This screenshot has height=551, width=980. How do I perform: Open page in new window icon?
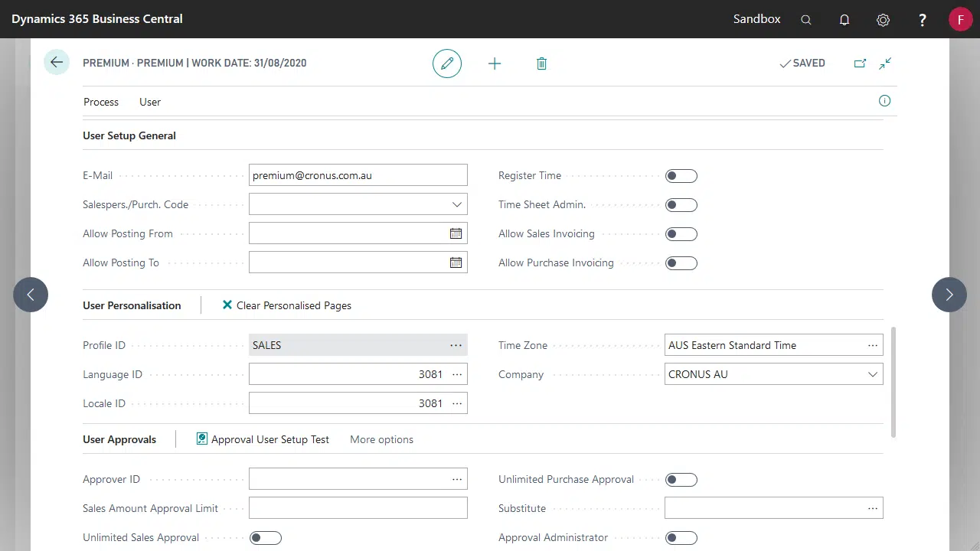[x=860, y=64]
